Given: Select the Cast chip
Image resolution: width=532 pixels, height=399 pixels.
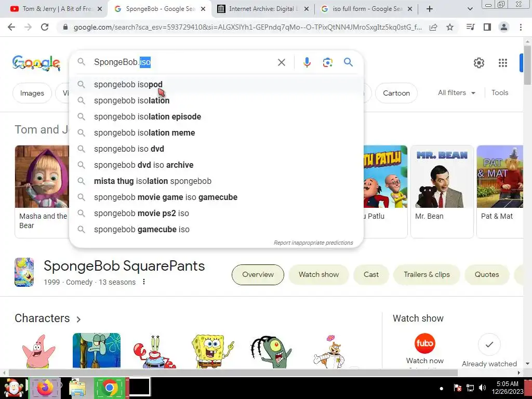Looking at the screenshot, I should (371, 274).
